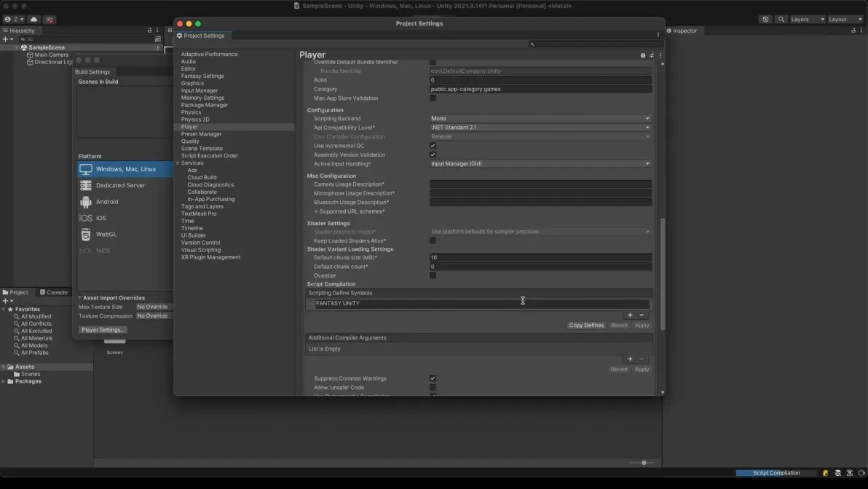The width and height of the screenshot is (868, 489).
Task: Click the global search magnifier icon
Action: [x=781, y=20]
